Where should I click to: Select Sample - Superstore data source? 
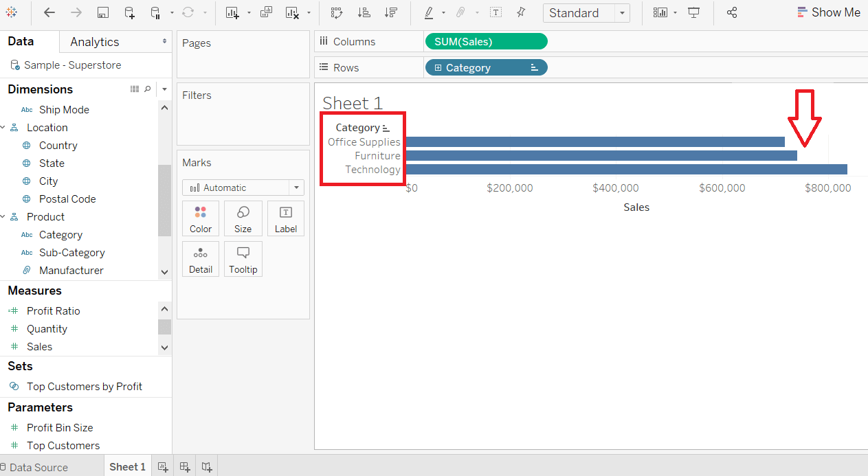pos(72,65)
